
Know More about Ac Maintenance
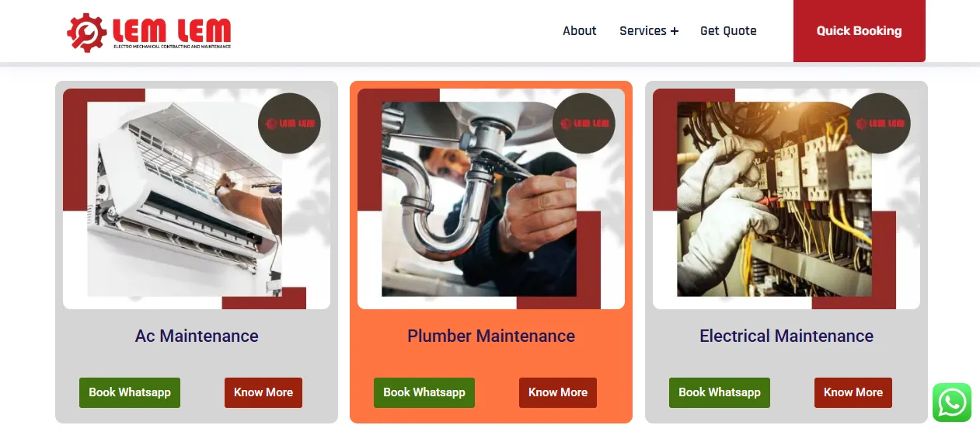(263, 392)
